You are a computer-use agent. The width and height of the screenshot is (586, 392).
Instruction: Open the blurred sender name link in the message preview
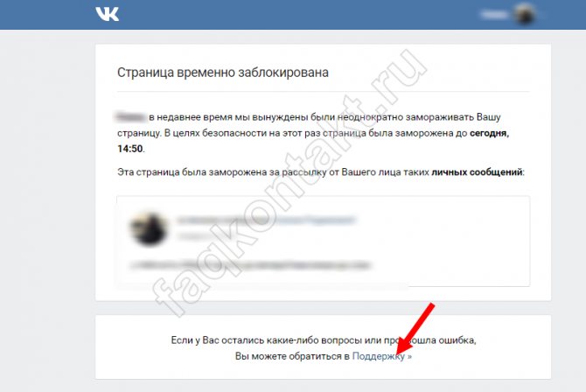click(x=266, y=220)
